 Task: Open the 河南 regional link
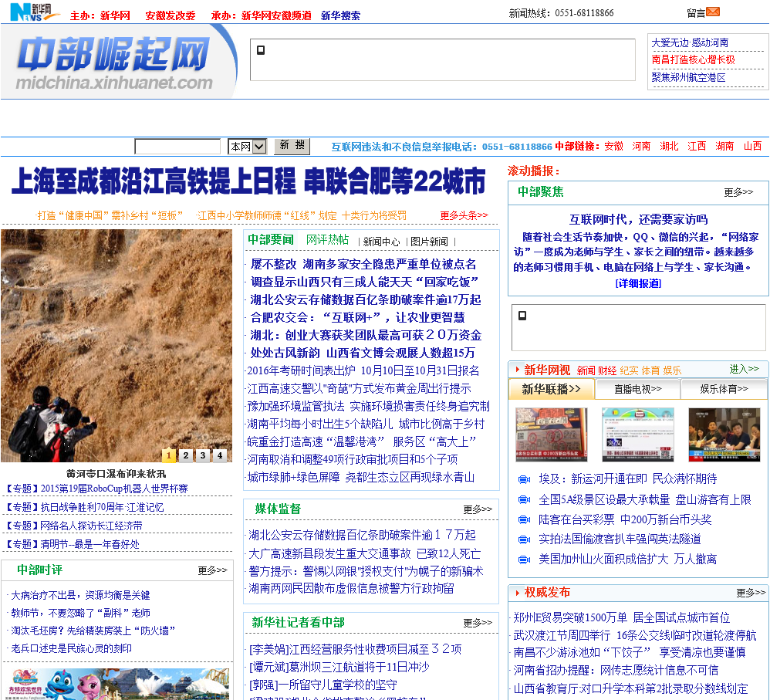tap(641, 146)
